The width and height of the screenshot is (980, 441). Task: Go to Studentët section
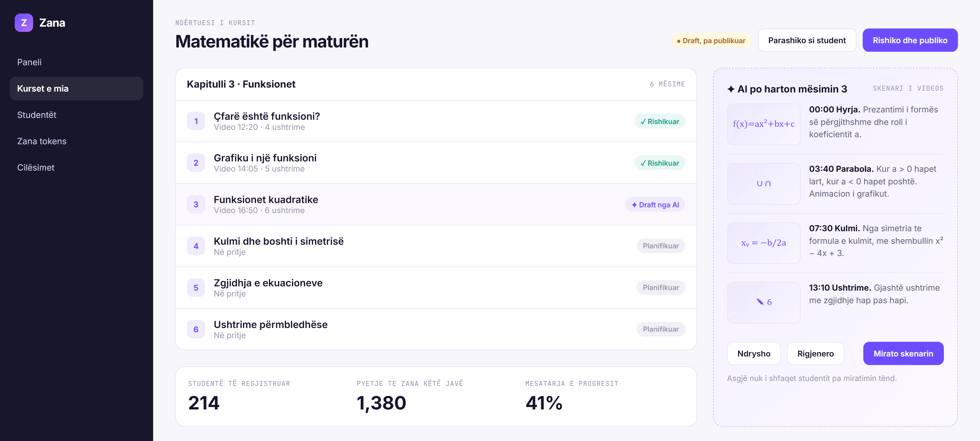click(x=76, y=115)
